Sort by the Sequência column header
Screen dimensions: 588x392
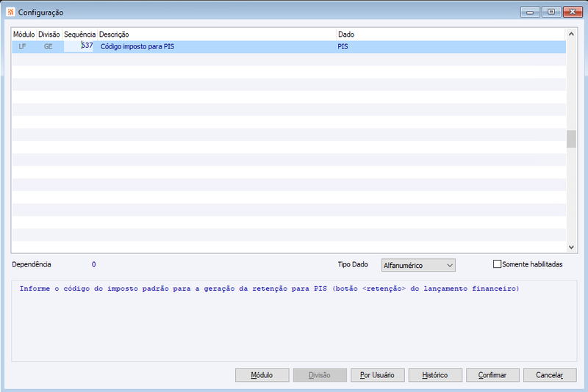pyautogui.click(x=79, y=35)
